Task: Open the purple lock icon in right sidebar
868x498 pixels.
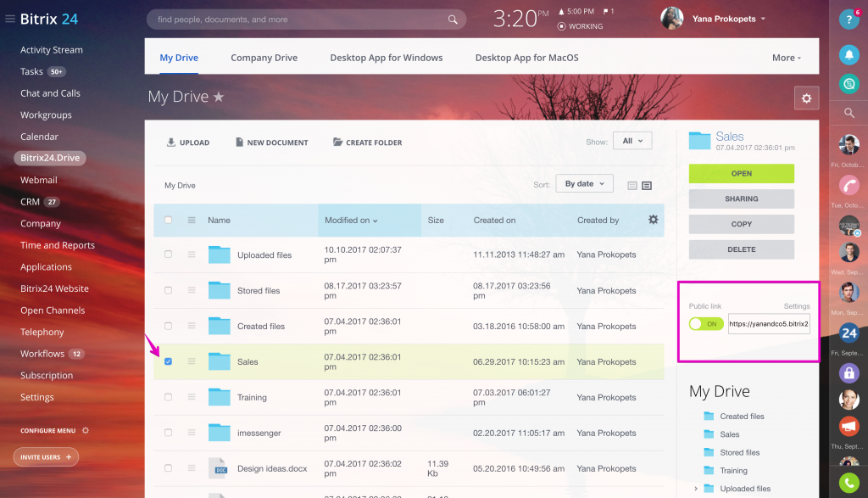Action: 849,373
